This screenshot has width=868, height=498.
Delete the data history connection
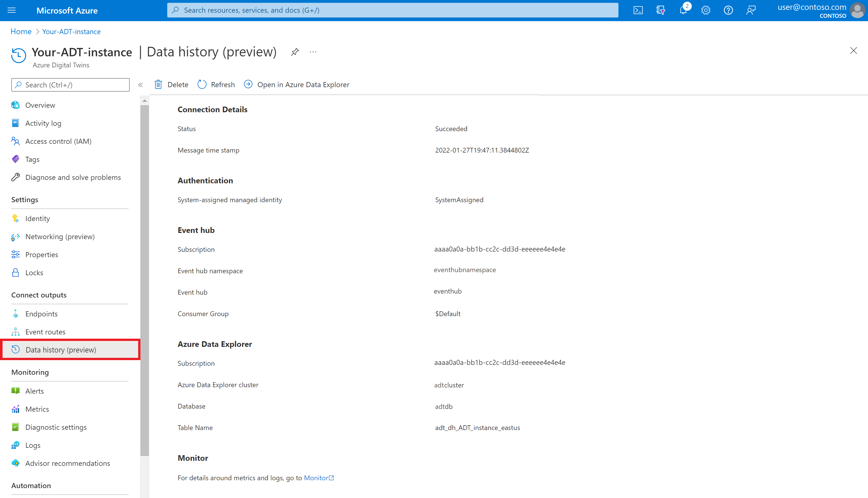pos(177,85)
